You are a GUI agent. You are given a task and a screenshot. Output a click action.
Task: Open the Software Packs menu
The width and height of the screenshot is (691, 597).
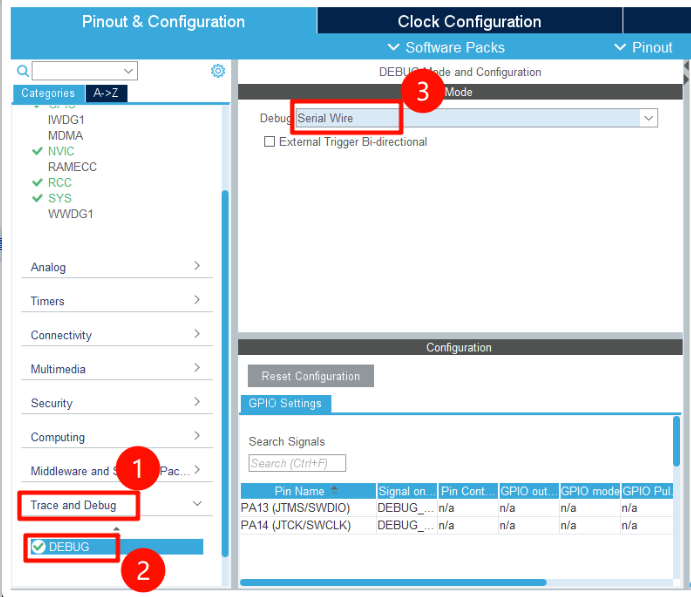click(x=446, y=47)
